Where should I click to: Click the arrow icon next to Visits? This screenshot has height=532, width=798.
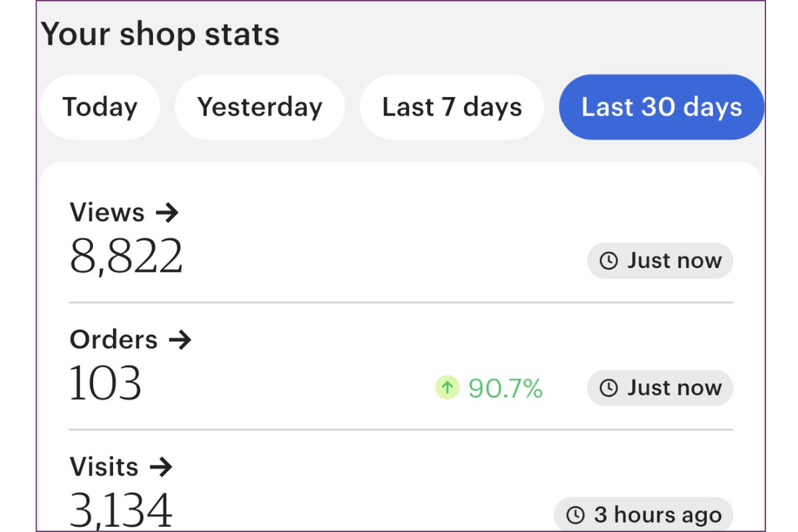[161, 467]
